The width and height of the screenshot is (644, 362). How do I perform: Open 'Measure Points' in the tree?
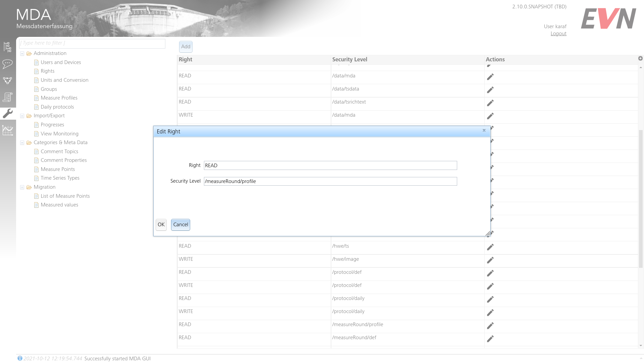(x=58, y=169)
